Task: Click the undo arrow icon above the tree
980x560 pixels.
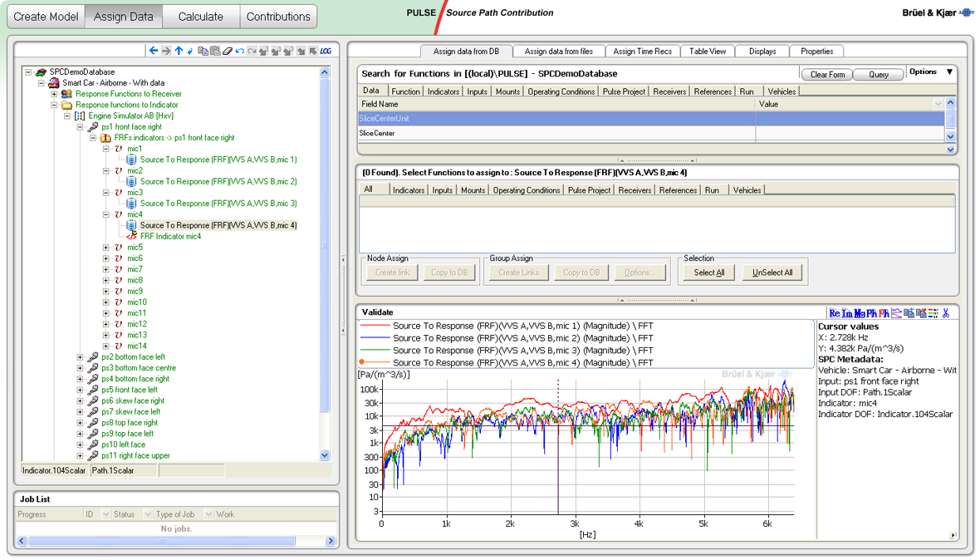Action: click(241, 52)
